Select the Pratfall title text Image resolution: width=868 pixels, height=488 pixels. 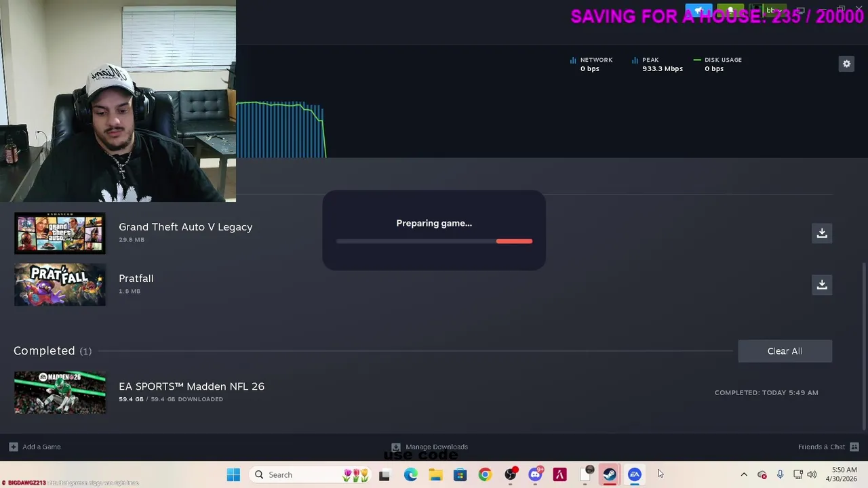tap(136, 279)
